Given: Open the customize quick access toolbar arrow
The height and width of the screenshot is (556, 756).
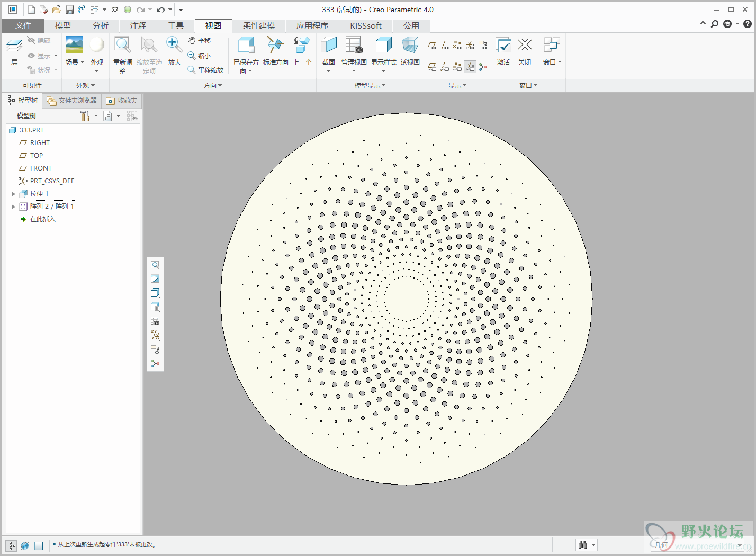Looking at the screenshot, I should [x=181, y=10].
